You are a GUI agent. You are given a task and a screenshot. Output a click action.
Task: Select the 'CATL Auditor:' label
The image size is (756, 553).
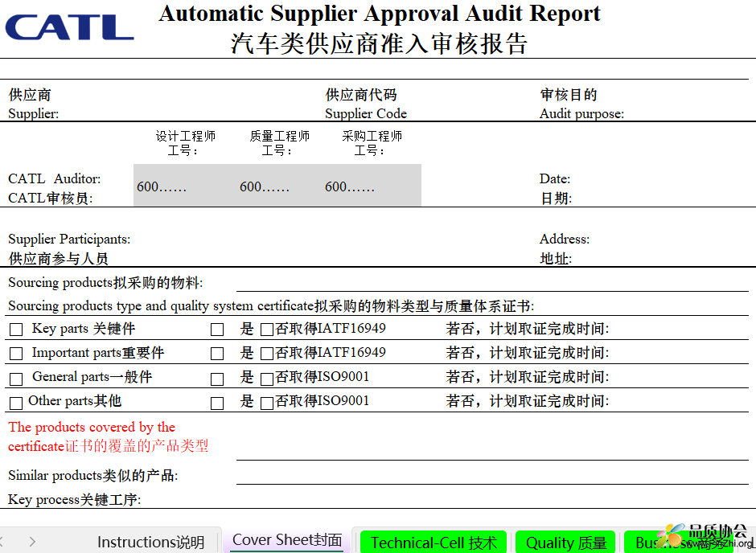[x=55, y=178]
